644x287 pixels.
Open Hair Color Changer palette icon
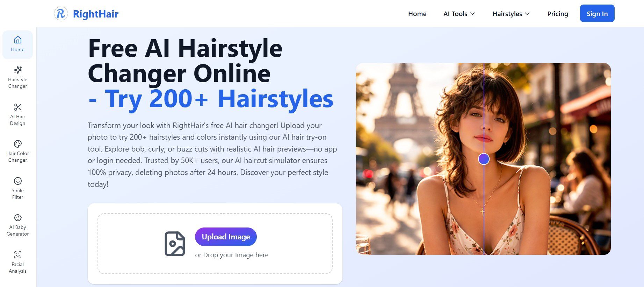click(17, 144)
